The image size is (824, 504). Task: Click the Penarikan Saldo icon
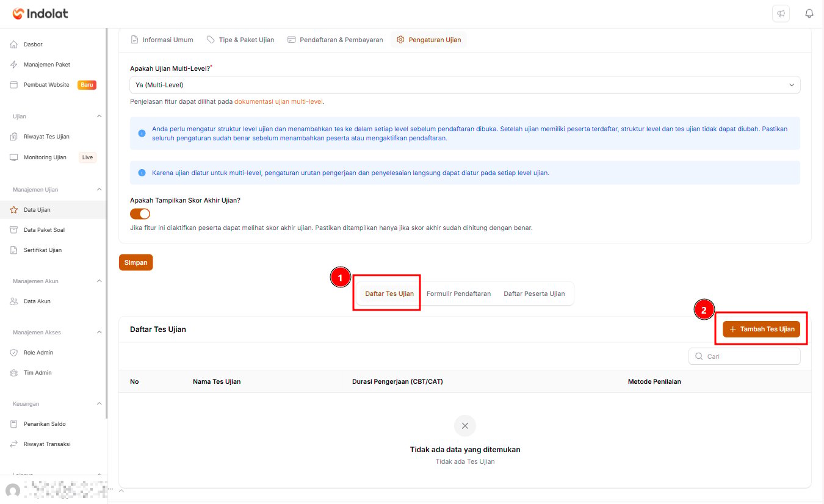click(14, 424)
